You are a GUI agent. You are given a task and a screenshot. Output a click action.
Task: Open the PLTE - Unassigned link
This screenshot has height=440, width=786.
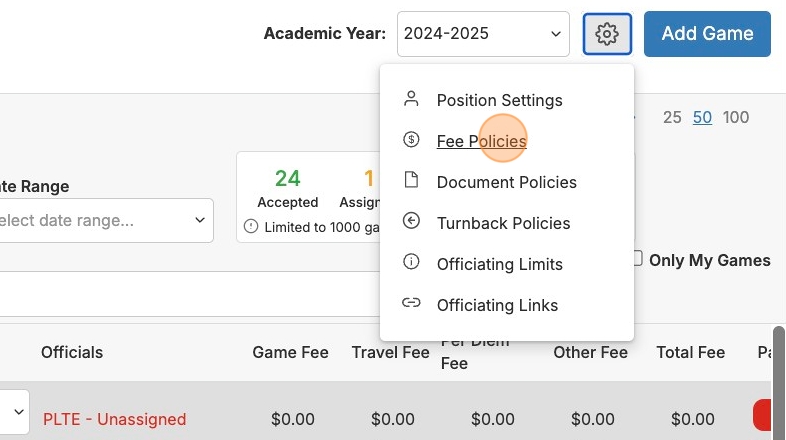pyautogui.click(x=114, y=419)
